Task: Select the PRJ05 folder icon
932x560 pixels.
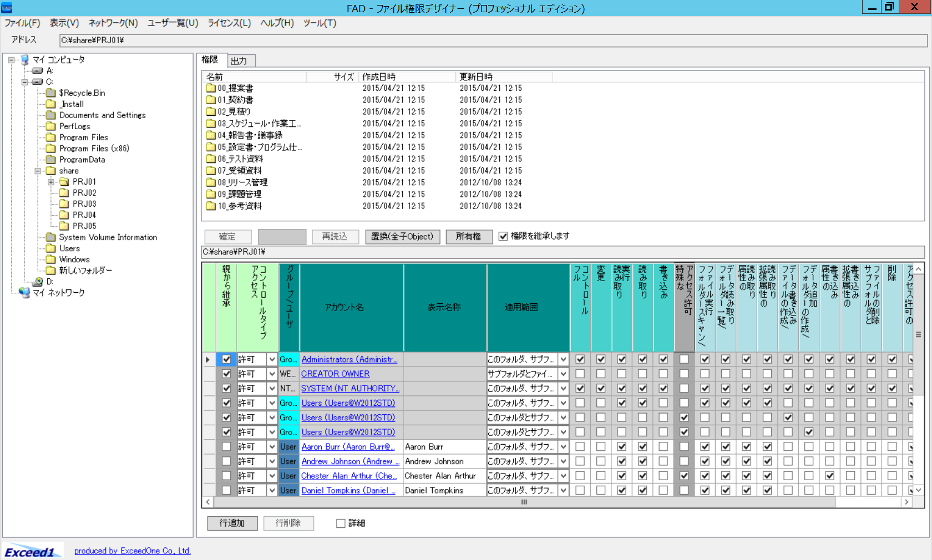Action: (x=64, y=226)
